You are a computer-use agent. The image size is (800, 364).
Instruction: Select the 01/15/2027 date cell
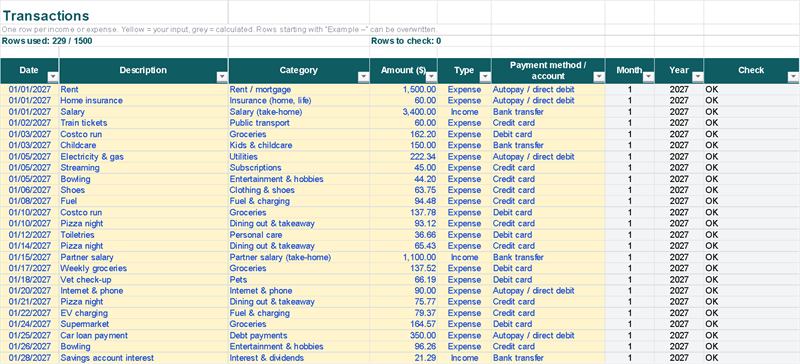(30, 257)
